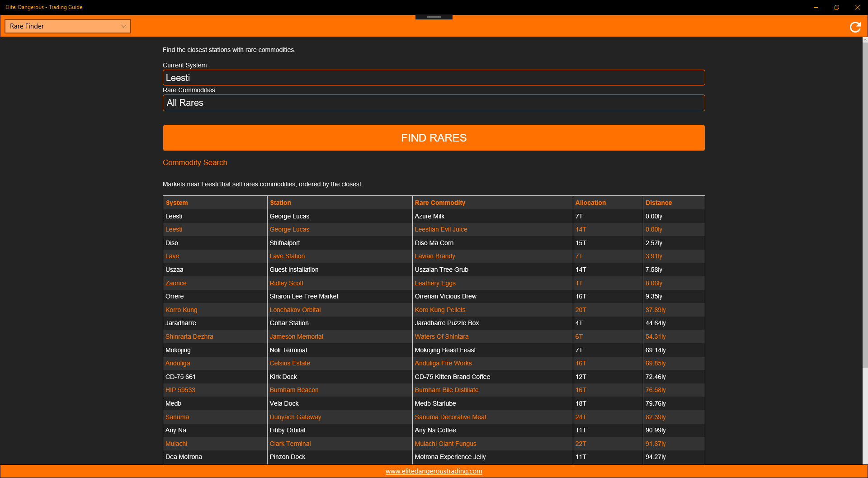Close the Trading Guide window
The width and height of the screenshot is (868, 478).
[858, 7]
